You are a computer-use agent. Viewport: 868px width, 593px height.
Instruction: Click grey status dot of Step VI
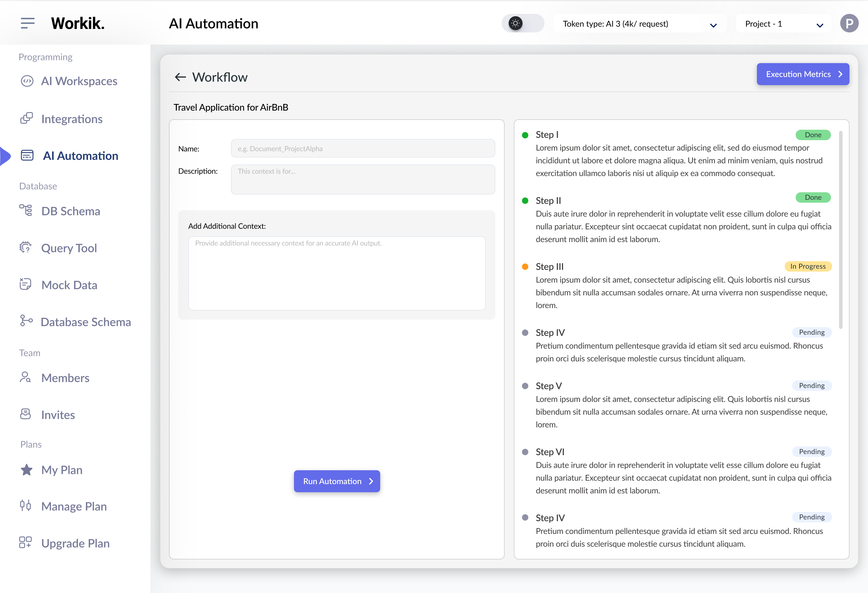tap(525, 452)
